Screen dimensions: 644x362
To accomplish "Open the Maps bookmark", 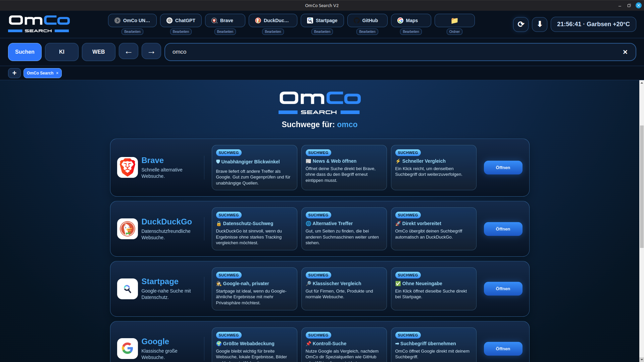I will pos(411,20).
